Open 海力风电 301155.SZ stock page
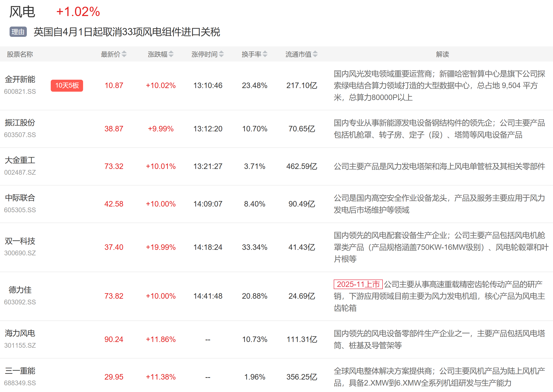Screen dimensions: 553x392 click(x=20, y=333)
